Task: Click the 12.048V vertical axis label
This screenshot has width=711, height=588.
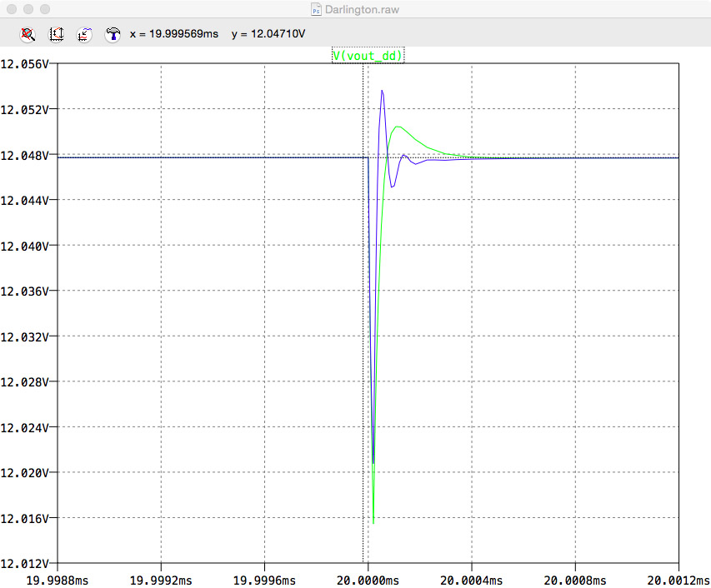Action: click(x=24, y=156)
